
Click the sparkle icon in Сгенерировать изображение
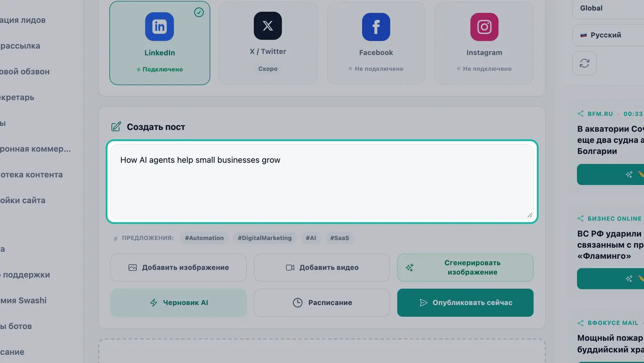click(410, 267)
